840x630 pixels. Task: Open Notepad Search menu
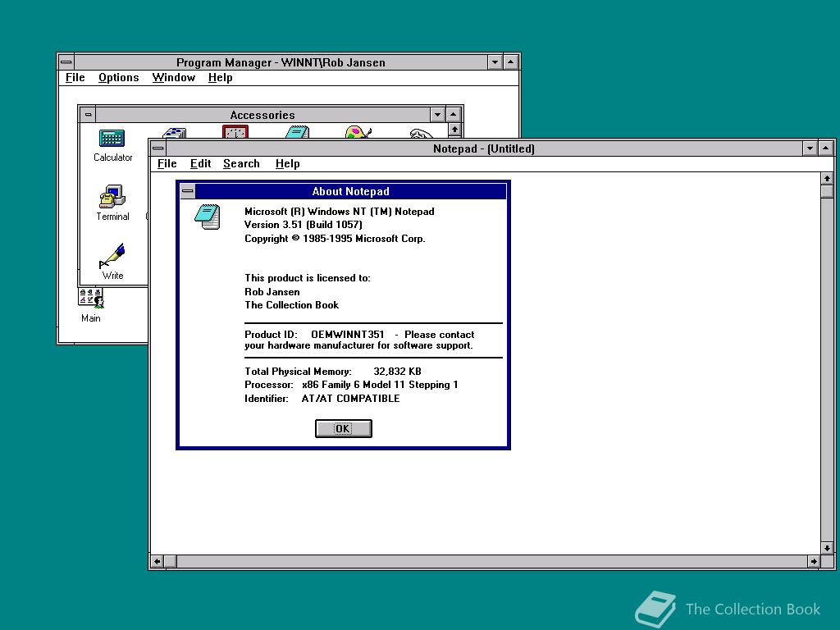[241, 164]
